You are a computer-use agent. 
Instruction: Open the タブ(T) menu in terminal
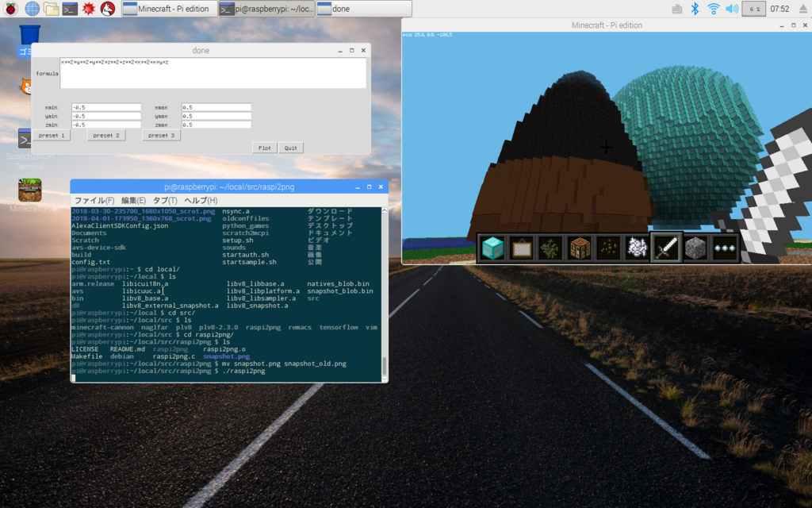(x=165, y=201)
